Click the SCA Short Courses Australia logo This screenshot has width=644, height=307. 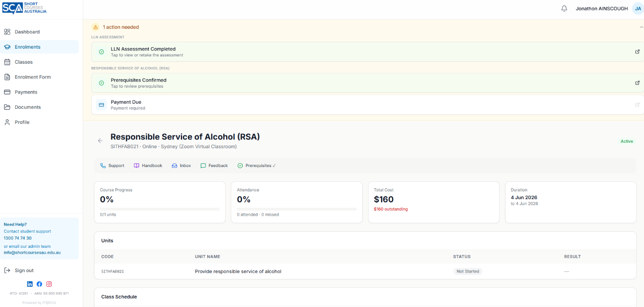click(x=24, y=8)
